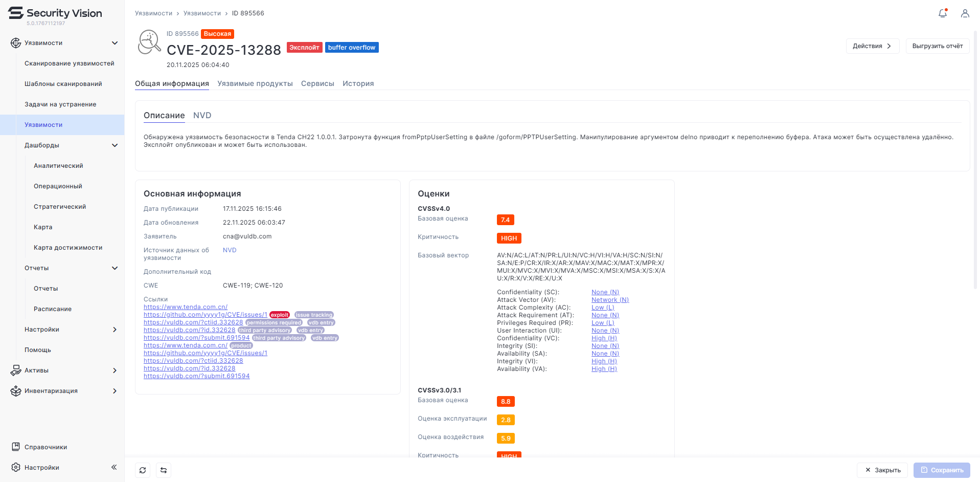Click the refresh icon in bottom toolbar

point(143,470)
